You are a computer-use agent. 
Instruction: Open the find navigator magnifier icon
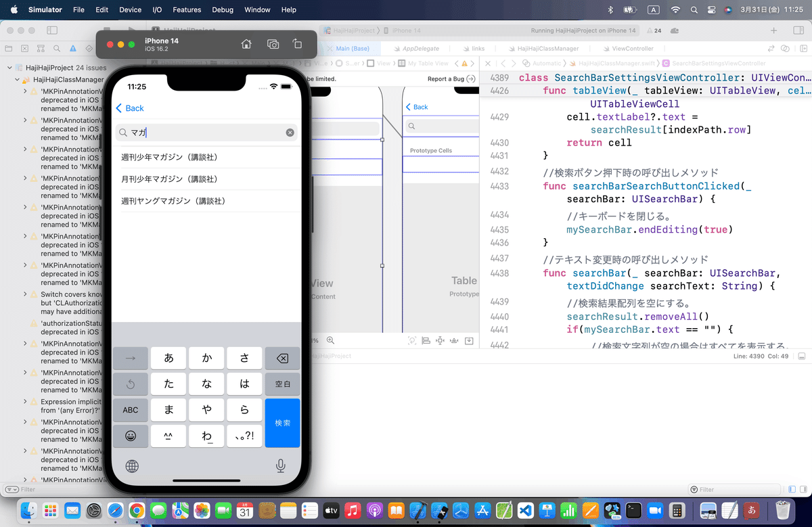tap(57, 49)
